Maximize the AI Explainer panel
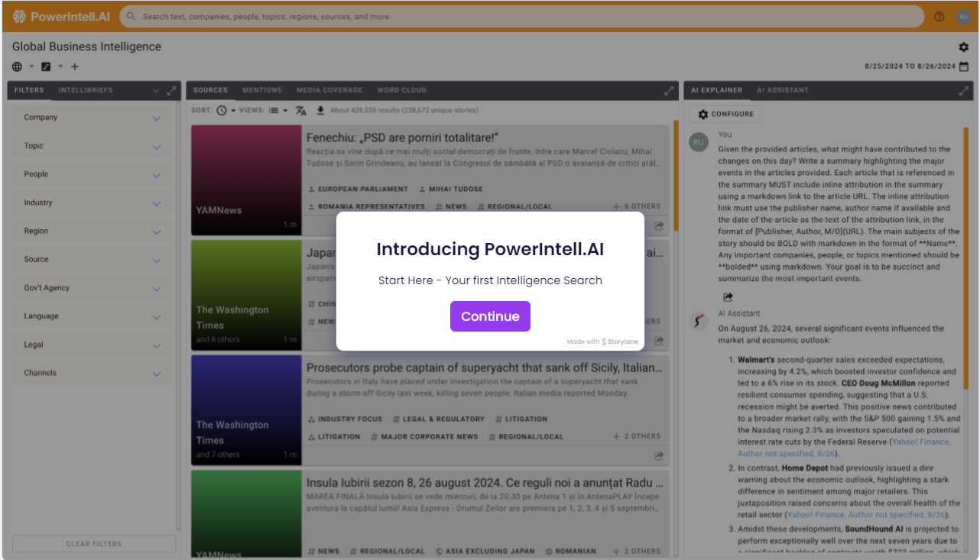This screenshot has width=980, height=560. 963,91
